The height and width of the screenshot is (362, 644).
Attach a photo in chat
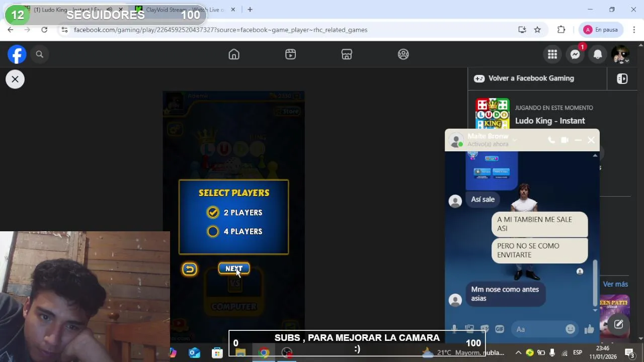(x=469, y=329)
